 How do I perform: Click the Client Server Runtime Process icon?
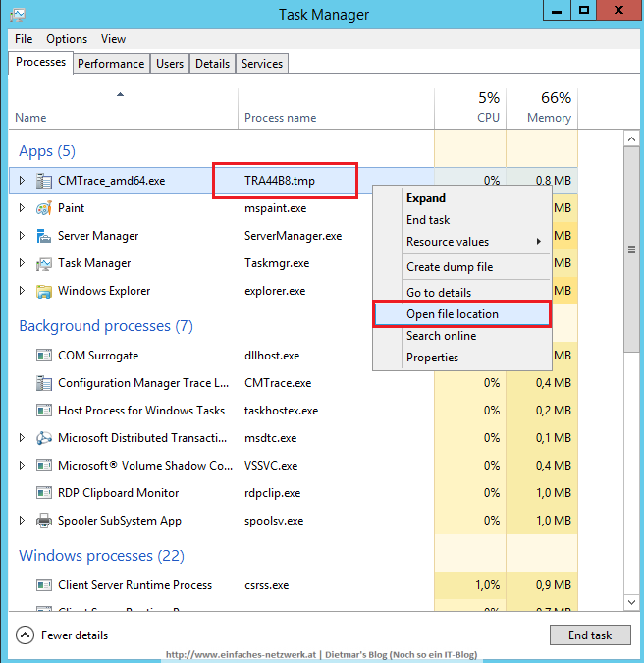point(44,585)
